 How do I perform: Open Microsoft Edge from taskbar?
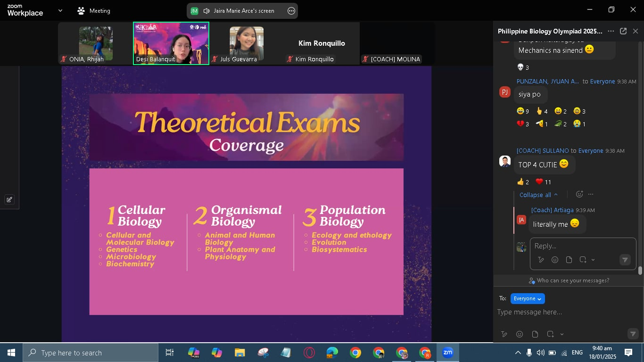[x=332, y=353]
